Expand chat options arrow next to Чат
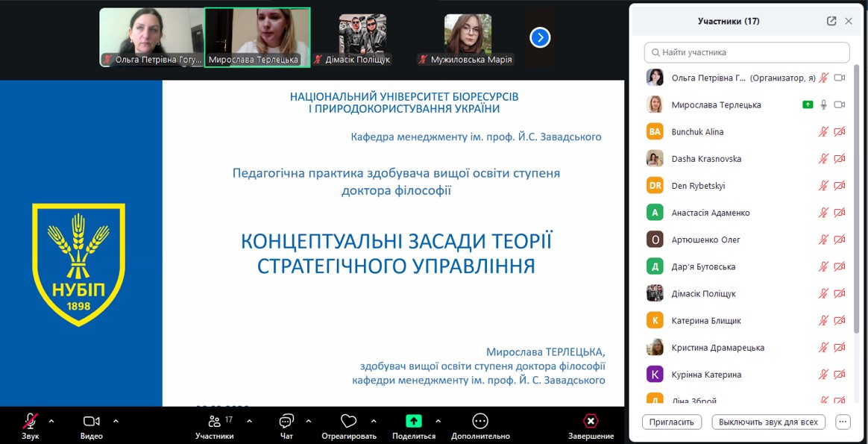 [308, 421]
